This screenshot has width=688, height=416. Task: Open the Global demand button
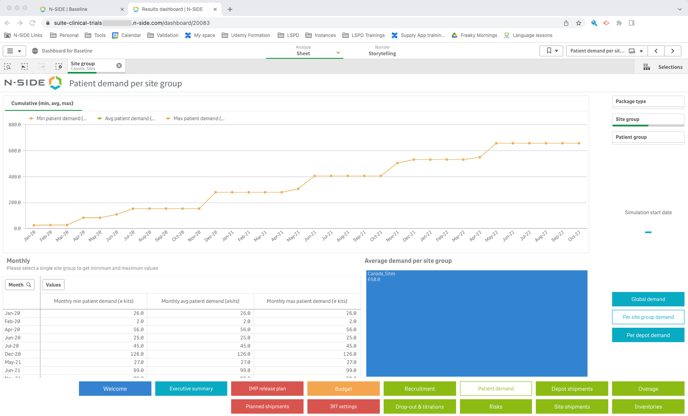(648, 299)
